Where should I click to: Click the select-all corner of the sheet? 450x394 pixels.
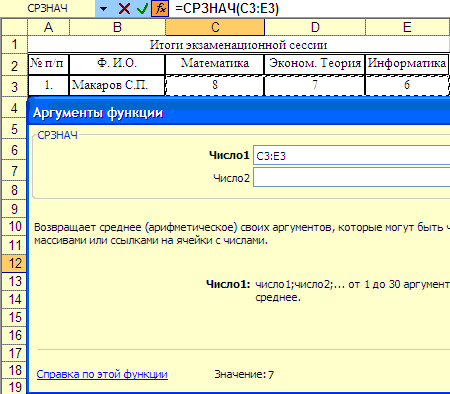click(x=14, y=27)
